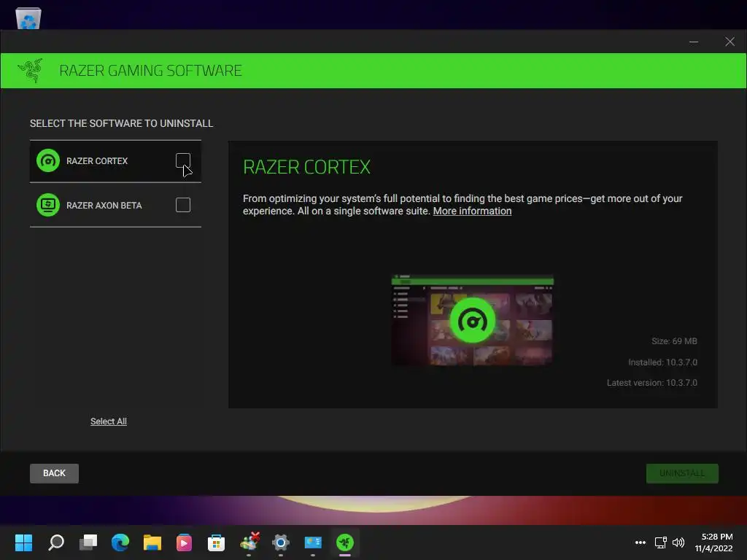747x560 pixels.
Task: Open the pink media player taskbar icon
Action: 184,542
